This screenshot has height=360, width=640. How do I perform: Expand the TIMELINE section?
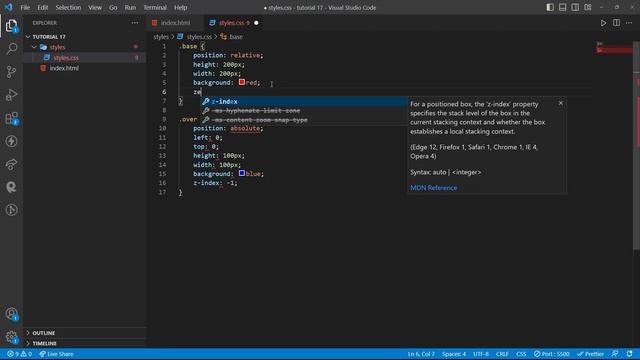click(x=84, y=343)
